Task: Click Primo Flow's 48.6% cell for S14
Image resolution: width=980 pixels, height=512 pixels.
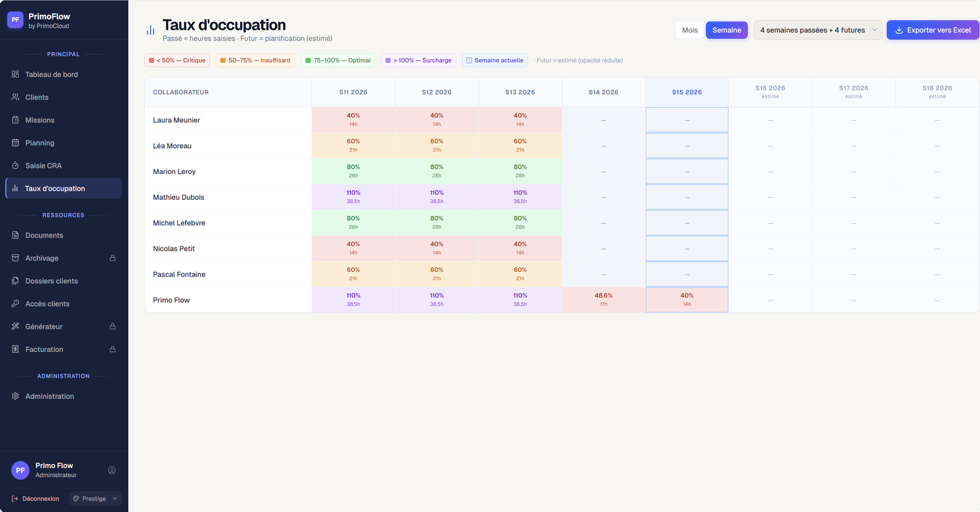Action: point(603,300)
